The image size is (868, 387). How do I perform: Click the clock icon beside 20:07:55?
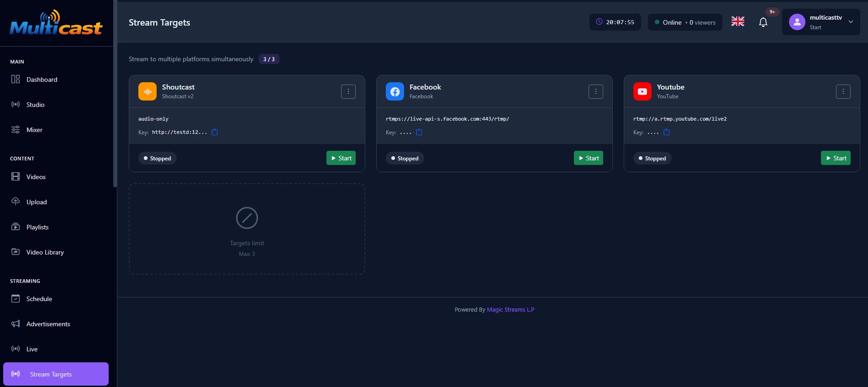click(600, 22)
